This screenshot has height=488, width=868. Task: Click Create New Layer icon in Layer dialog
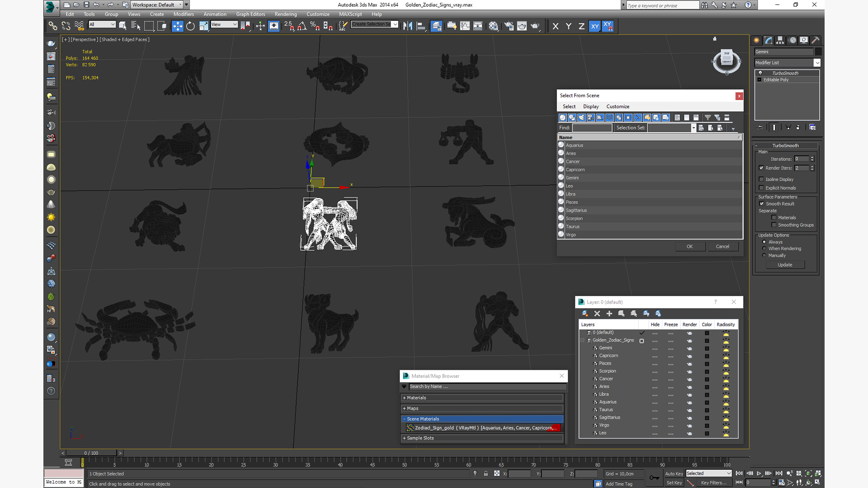585,313
